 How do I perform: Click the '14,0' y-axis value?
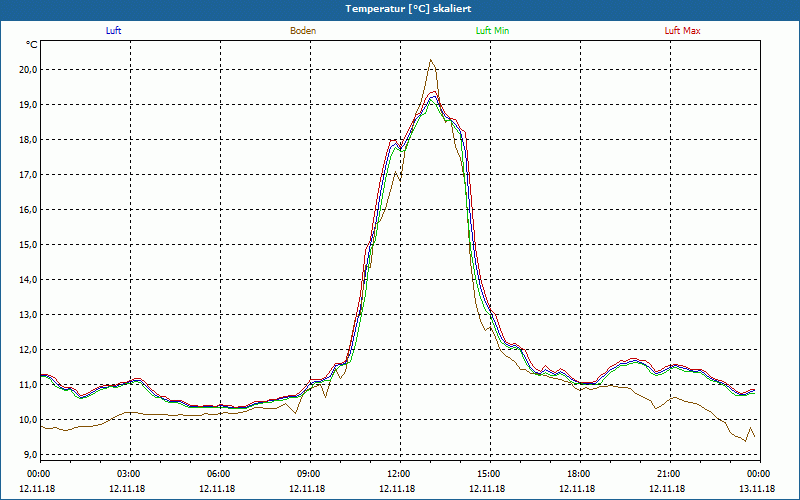(29, 280)
